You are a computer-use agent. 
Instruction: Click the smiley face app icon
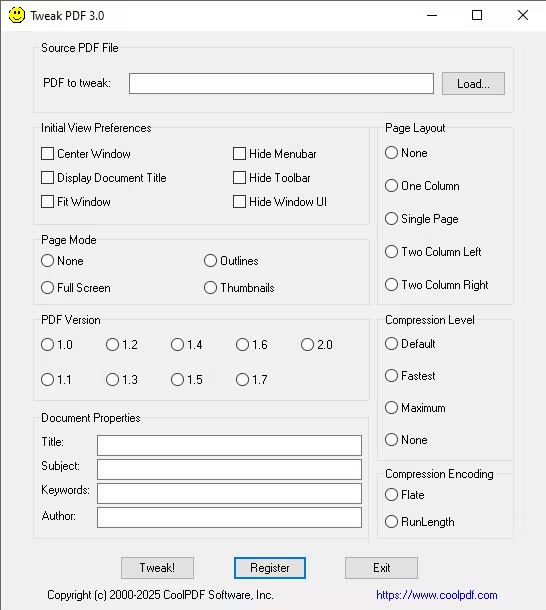click(x=17, y=15)
